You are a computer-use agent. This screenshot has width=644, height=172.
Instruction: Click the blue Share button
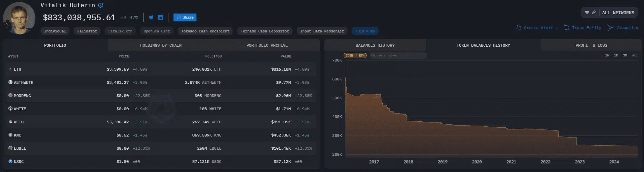pos(185,17)
